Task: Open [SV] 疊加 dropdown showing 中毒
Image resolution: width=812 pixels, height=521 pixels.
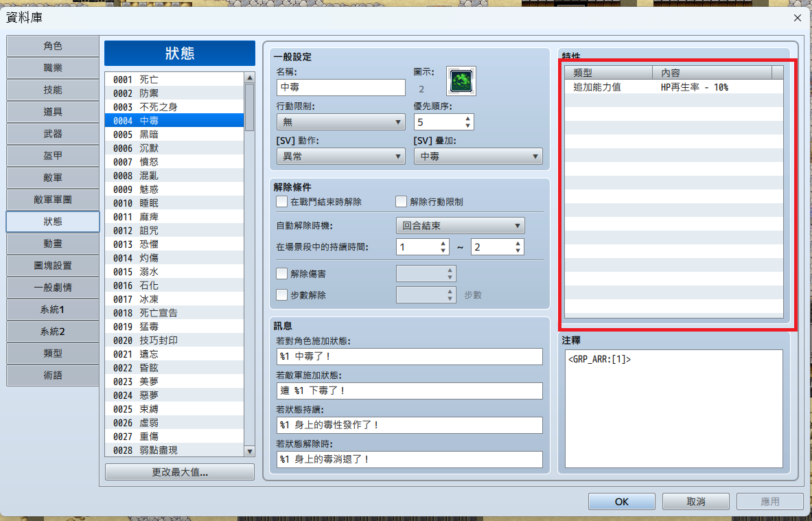Action: click(x=478, y=156)
